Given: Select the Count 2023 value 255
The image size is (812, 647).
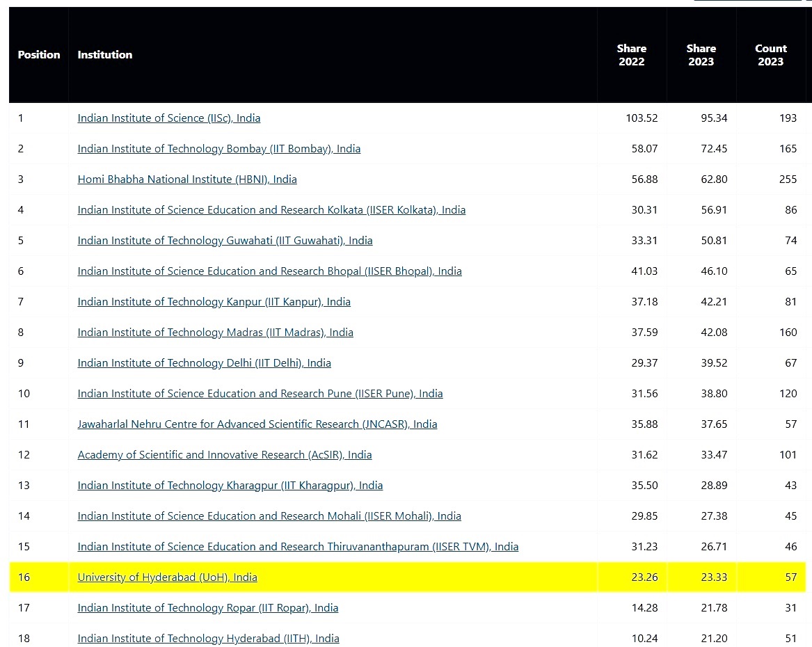Looking at the screenshot, I should (x=788, y=179).
